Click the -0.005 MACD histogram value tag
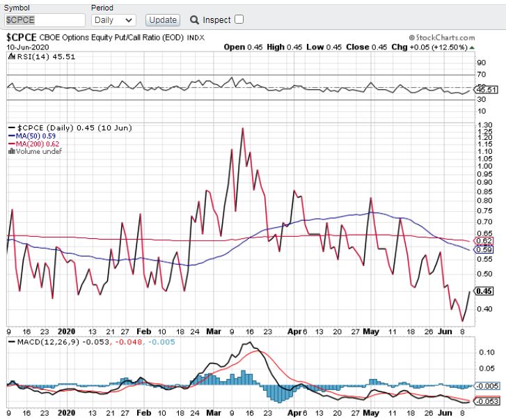506x420 pixels. tap(487, 386)
